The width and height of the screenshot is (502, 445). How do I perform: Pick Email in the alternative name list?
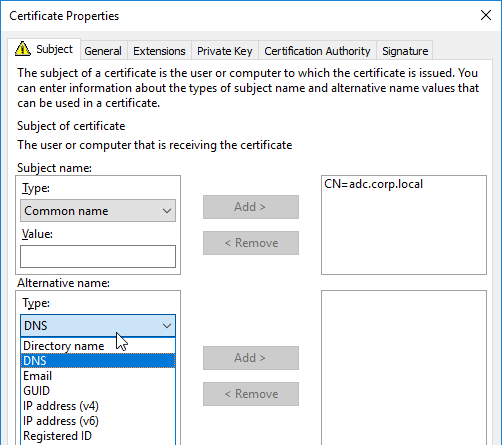click(98, 376)
